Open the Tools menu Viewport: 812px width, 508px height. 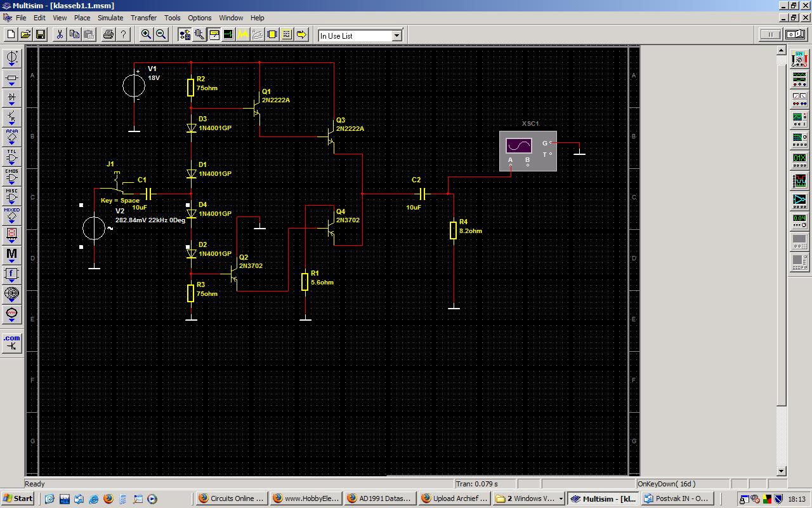point(173,18)
